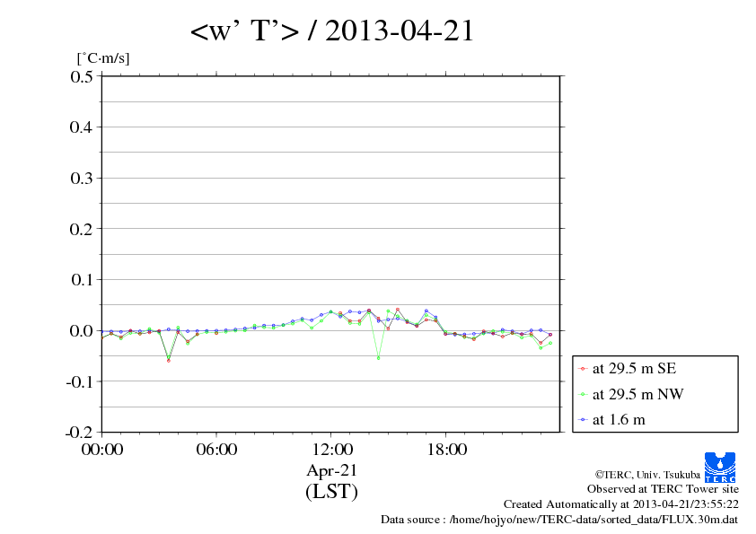Click x-axis label "00:00"

(x=102, y=450)
